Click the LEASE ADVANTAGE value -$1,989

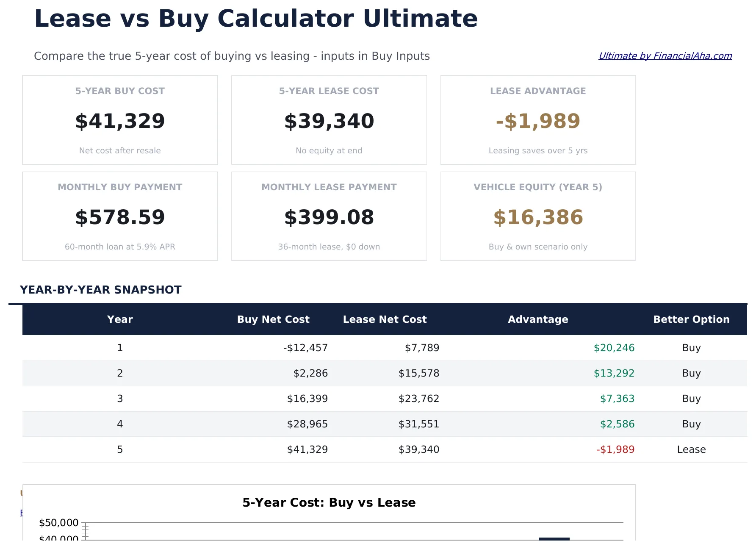(x=537, y=122)
